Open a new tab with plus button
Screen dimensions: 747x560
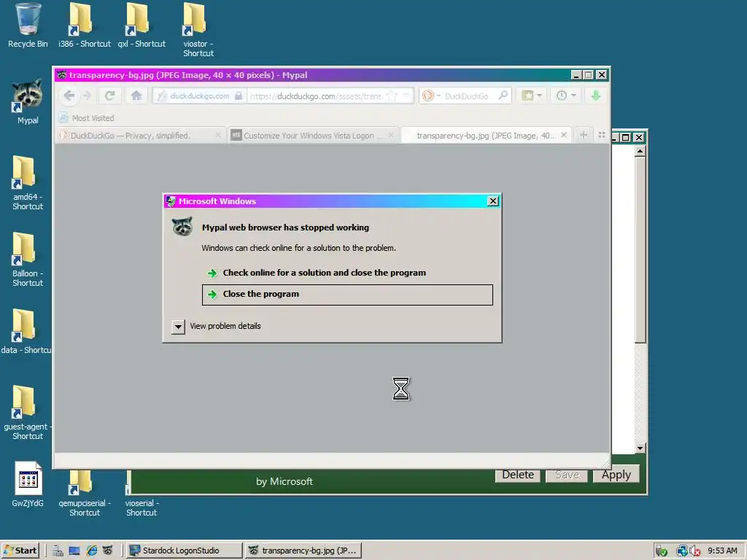point(584,135)
